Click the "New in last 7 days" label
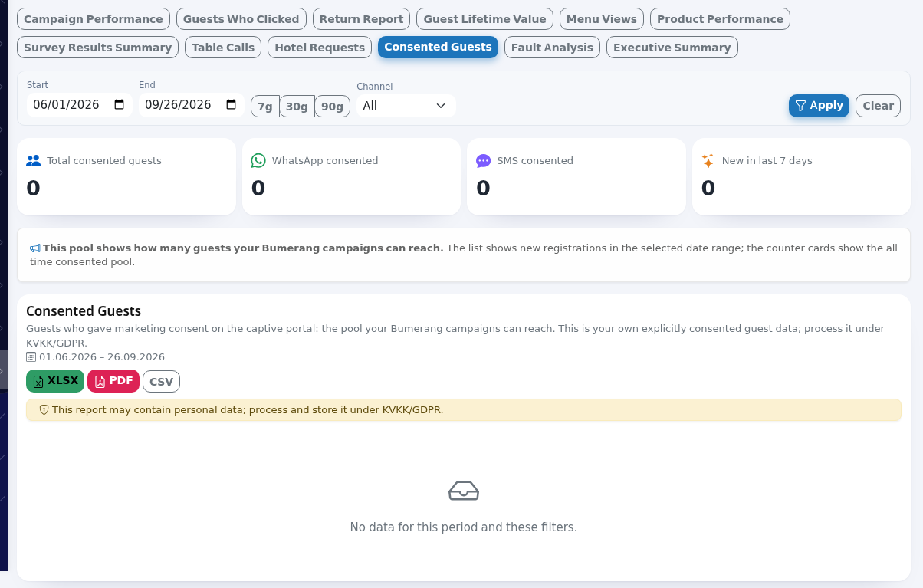The image size is (923, 588). (x=767, y=161)
